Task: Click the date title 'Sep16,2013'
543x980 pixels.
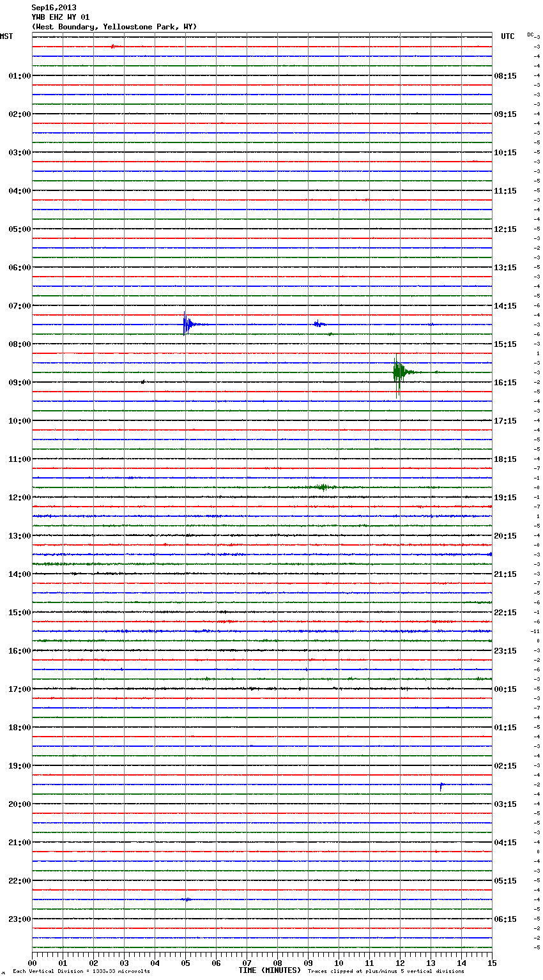Action: click(54, 8)
